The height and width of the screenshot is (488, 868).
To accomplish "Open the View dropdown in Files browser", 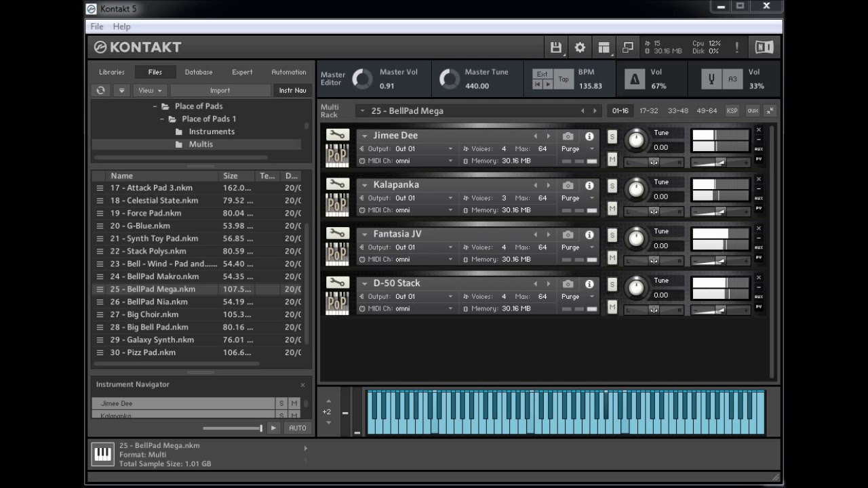I will 150,90.
